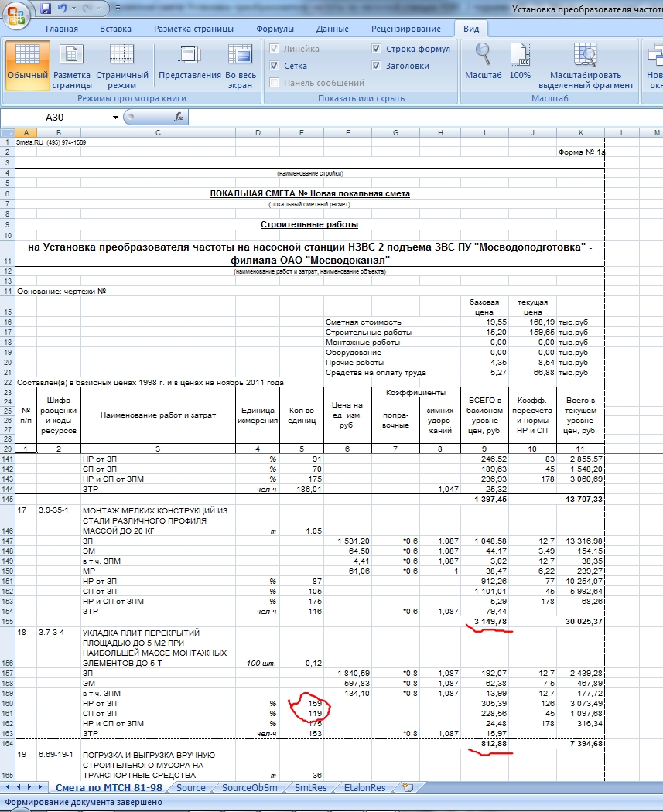Open the Вставка ribbon tab
Screen dimensions: 663x812
tap(115, 29)
